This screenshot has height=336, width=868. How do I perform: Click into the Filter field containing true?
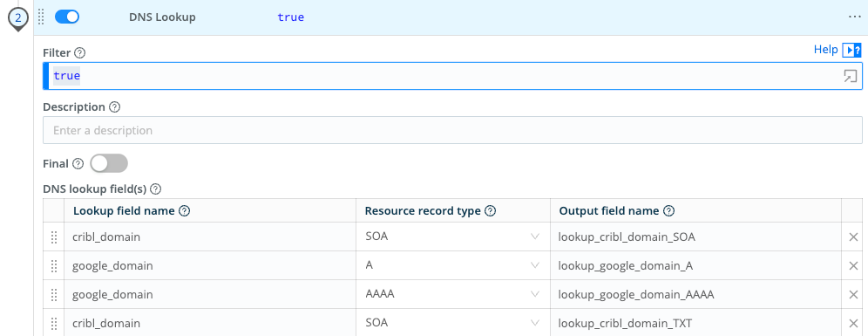point(452,76)
